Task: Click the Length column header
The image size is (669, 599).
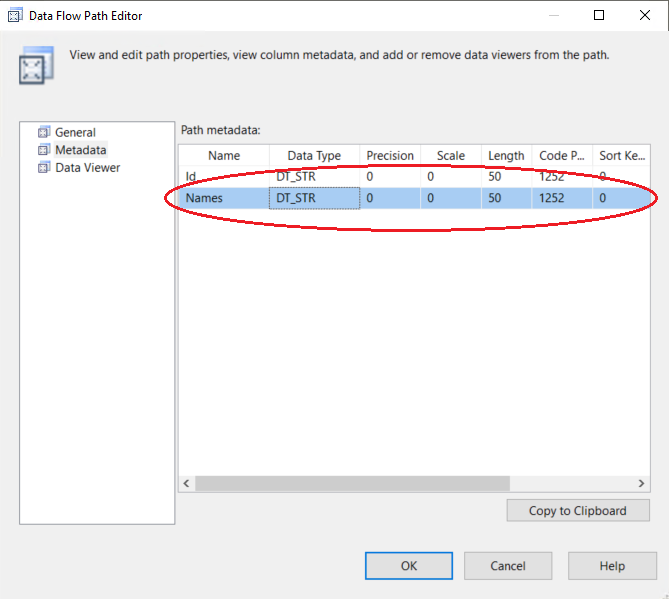Action: [x=506, y=156]
